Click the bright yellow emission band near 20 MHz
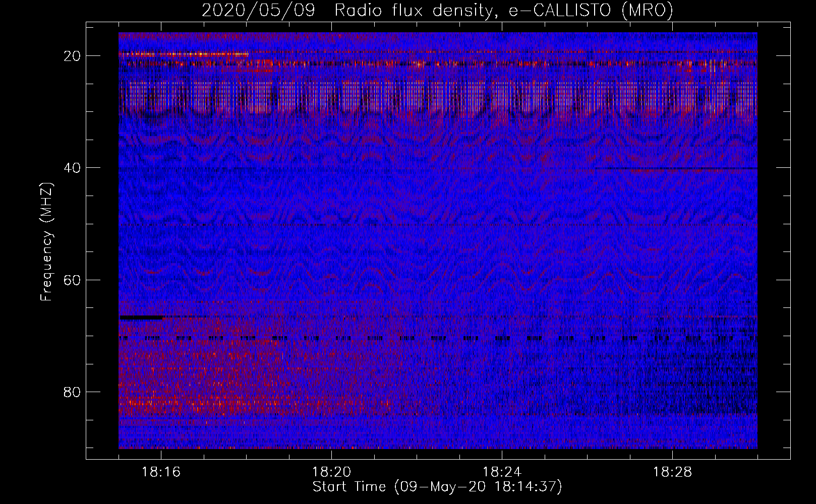816x504 pixels. click(184, 54)
